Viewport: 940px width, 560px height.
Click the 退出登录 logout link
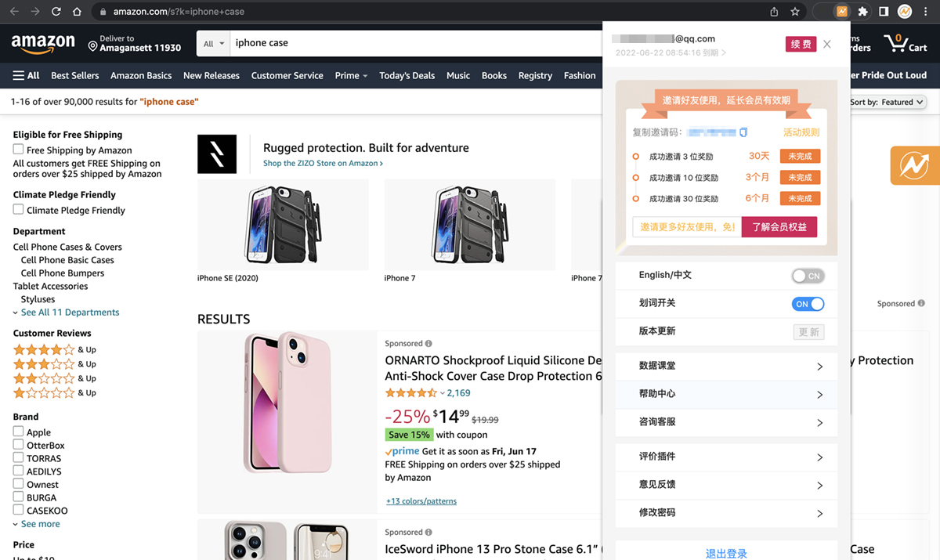(726, 553)
